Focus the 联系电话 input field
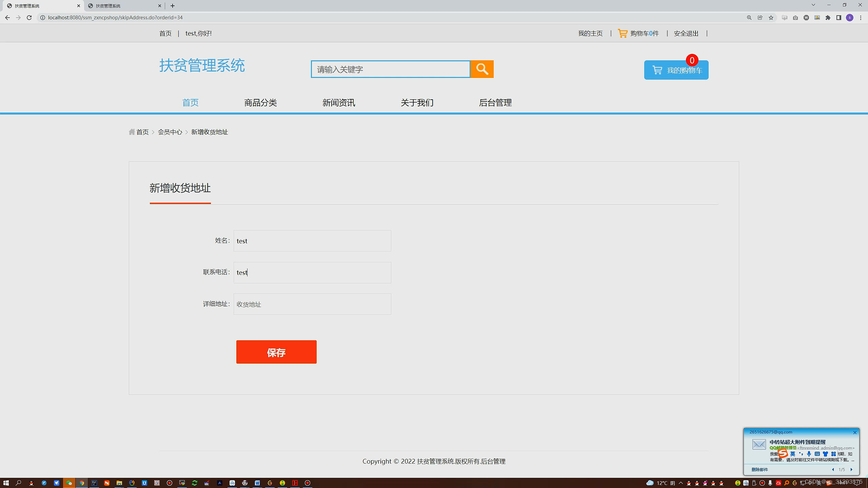 [x=312, y=272]
